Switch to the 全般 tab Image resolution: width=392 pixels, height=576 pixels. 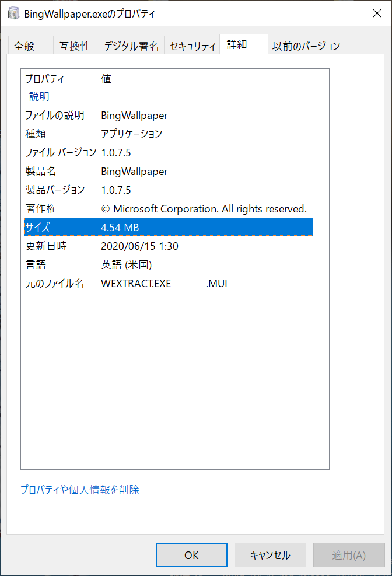[30, 46]
